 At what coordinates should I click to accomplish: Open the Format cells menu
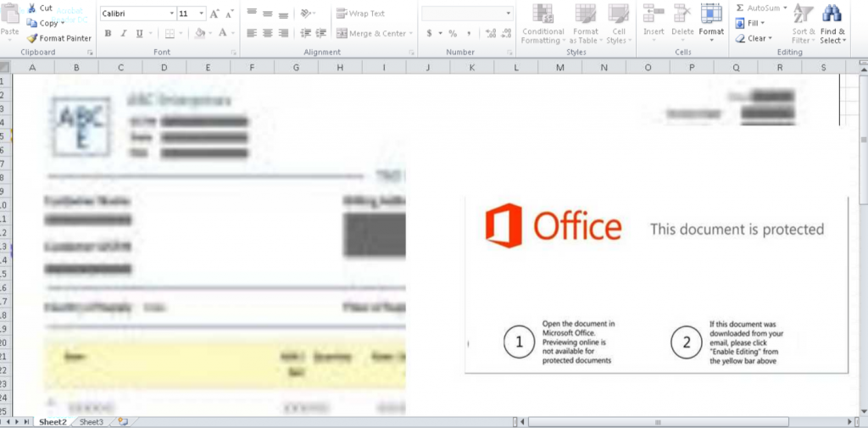pos(711,24)
